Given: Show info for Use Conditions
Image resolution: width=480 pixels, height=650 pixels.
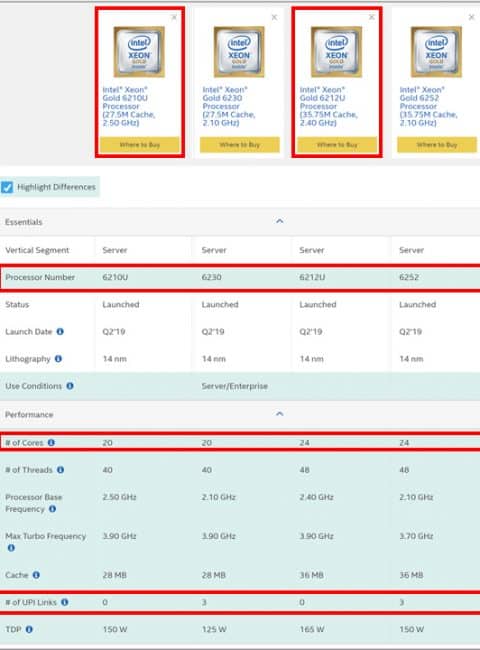Looking at the screenshot, I should pos(70,386).
